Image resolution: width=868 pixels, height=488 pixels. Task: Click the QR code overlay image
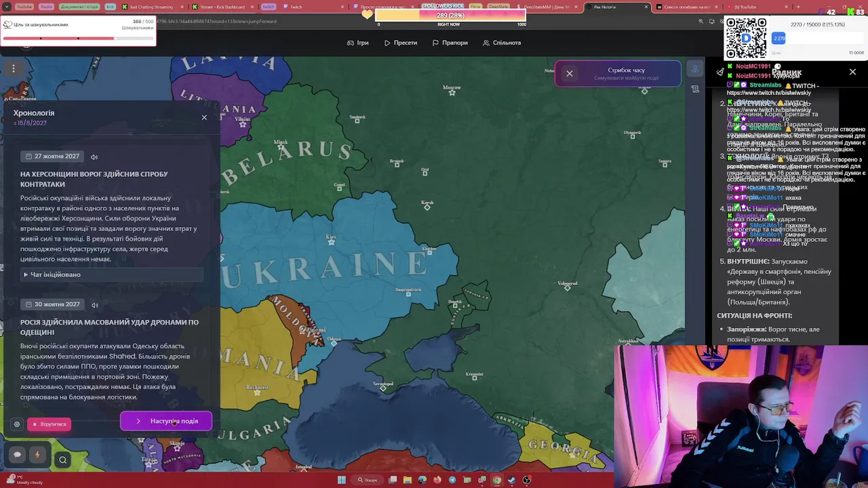pos(746,38)
